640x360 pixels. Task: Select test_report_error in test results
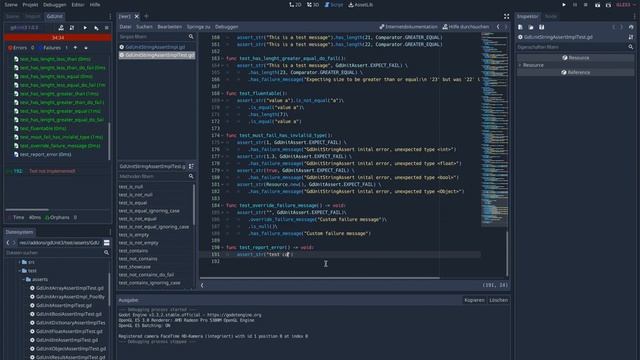click(x=45, y=154)
